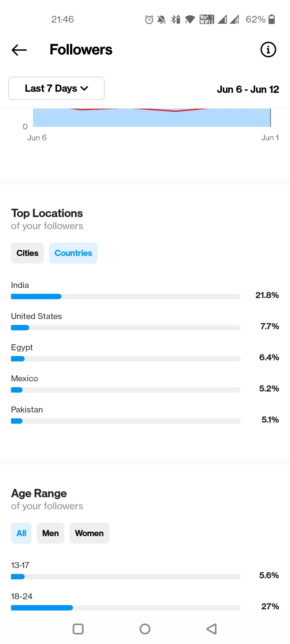Tap the India percentage bar
The width and height of the screenshot is (290, 644).
coord(126,297)
